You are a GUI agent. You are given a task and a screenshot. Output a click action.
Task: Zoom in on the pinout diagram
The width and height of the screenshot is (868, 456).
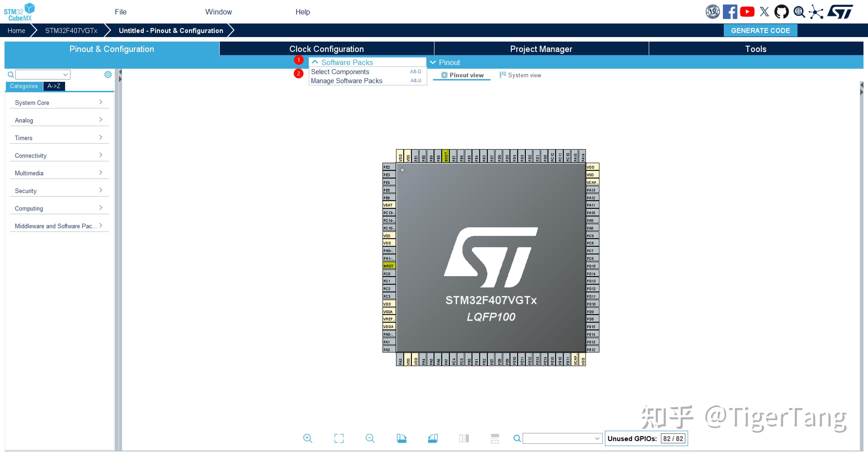click(x=308, y=438)
